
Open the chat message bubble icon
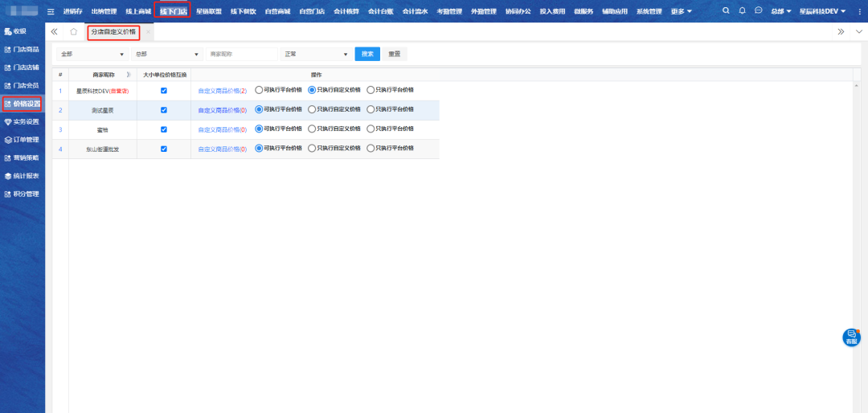[759, 11]
